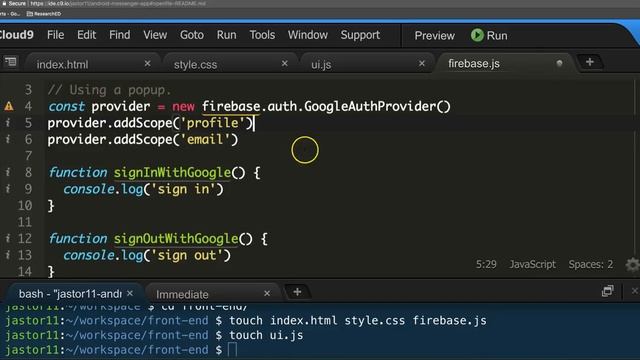Open the Tools menu
The width and height of the screenshot is (640, 360).
point(262,35)
